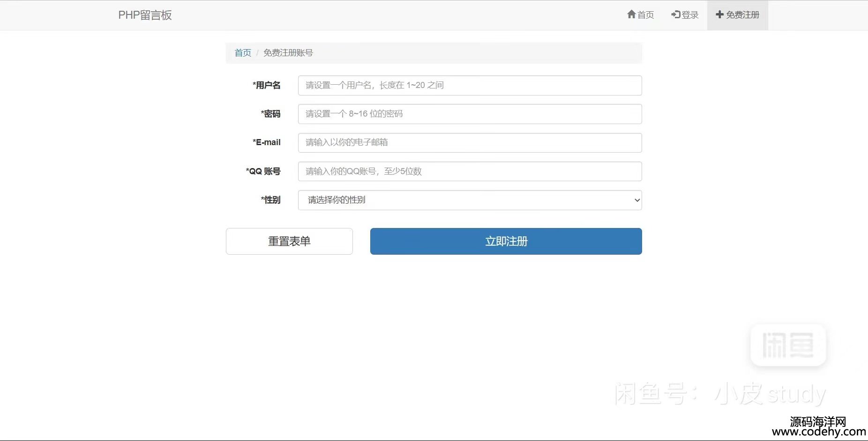Click the QQ账号 number input field

(470, 171)
